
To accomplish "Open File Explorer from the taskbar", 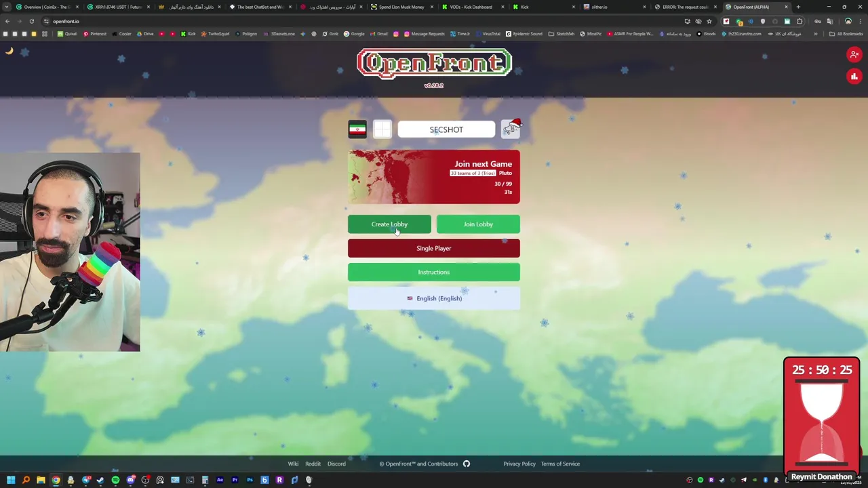I will [41, 480].
